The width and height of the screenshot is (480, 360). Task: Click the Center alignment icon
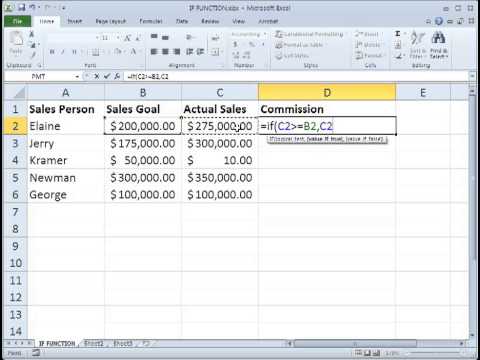click(x=165, y=52)
